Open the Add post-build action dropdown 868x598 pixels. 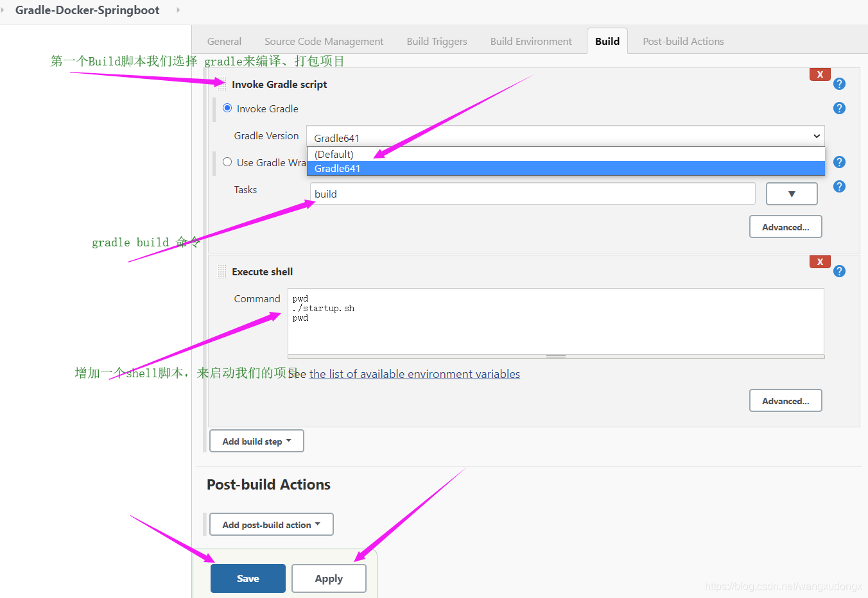pos(272,524)
